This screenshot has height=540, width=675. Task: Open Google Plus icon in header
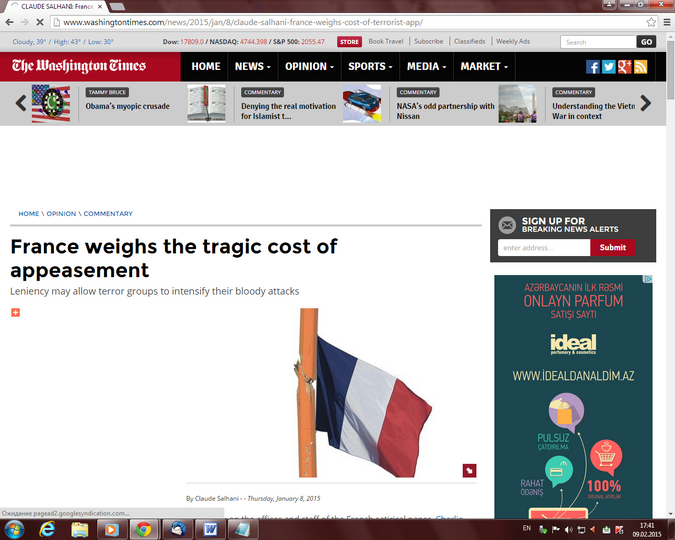(625, 67)
